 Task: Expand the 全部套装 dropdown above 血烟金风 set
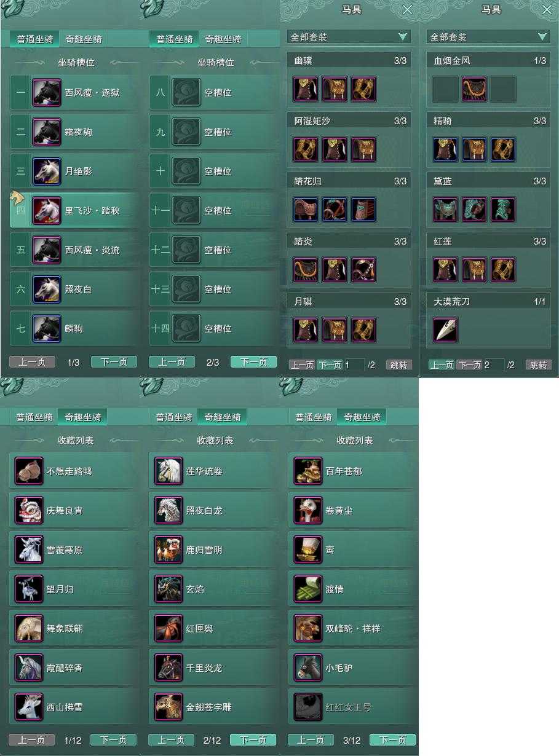[488, 37]
